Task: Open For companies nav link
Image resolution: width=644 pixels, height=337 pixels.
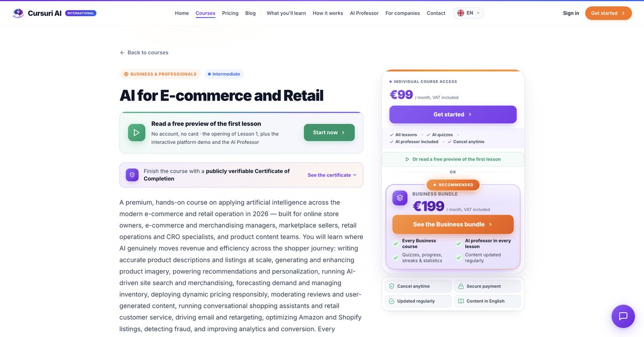Action: pos(403,13)
